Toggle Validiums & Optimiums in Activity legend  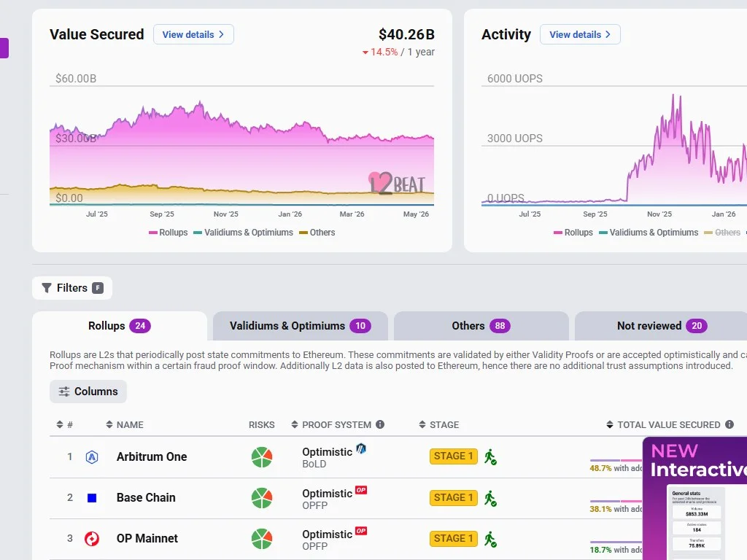pyautogui.click(x=649, y=233)
